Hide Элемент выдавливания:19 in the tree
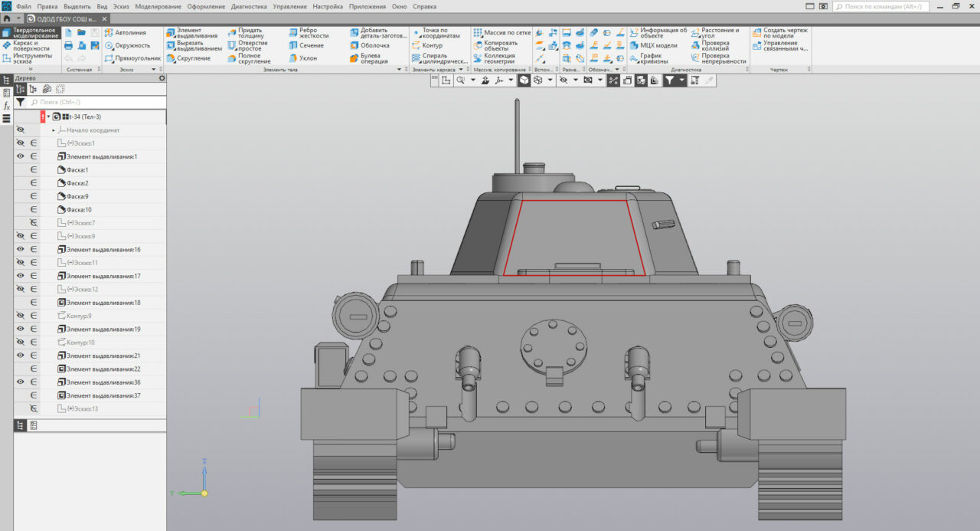Screen dimensions: 980x531 [x=20, y=328]
